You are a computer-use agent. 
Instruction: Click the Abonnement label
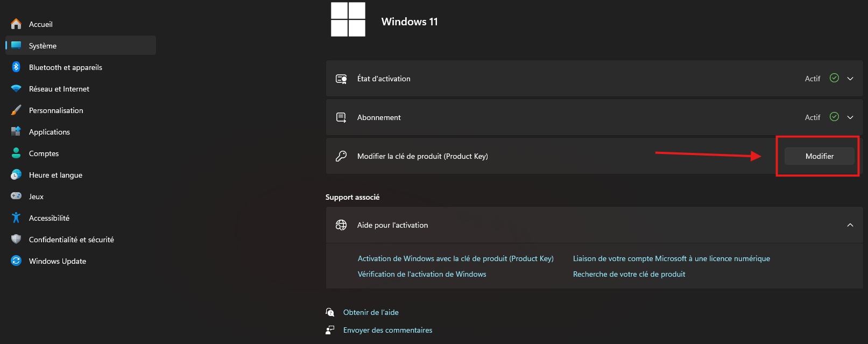[379, 117]
